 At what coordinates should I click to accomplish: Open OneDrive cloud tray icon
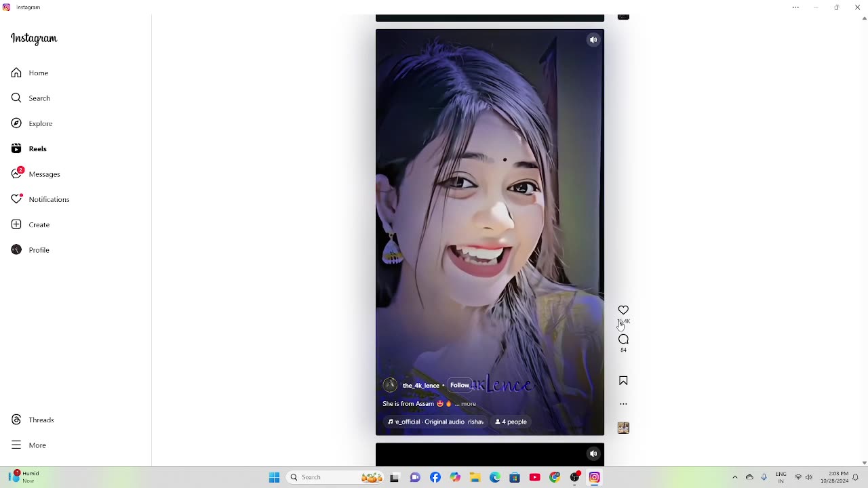pyautogui.click(x=749, y=477)
